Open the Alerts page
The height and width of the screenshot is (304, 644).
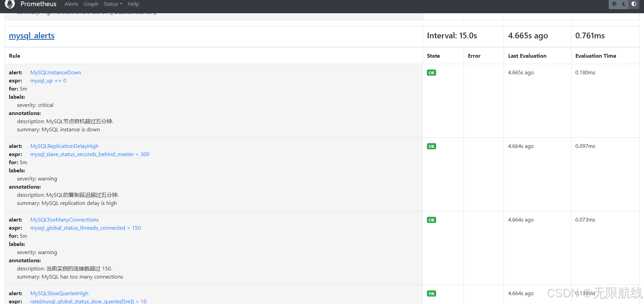click(x=71, y=4)
